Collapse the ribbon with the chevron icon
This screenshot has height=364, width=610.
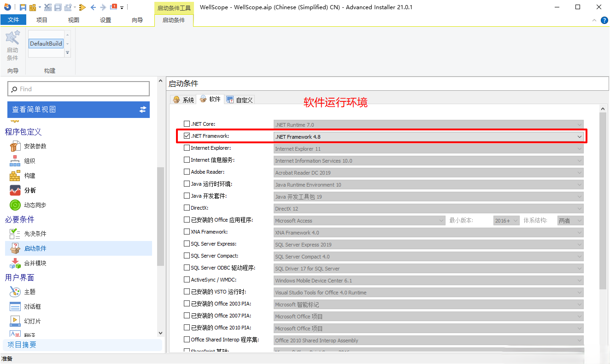594,20
